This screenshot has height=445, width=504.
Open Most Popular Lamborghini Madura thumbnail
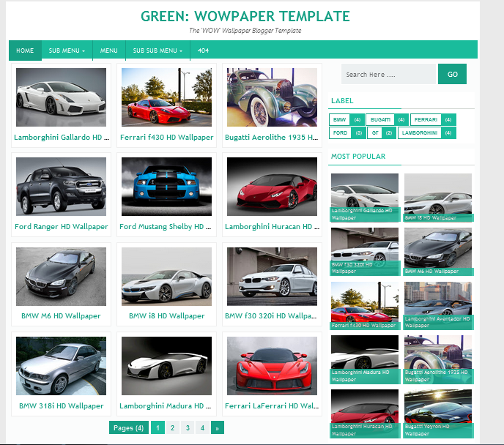click(365, 359)
